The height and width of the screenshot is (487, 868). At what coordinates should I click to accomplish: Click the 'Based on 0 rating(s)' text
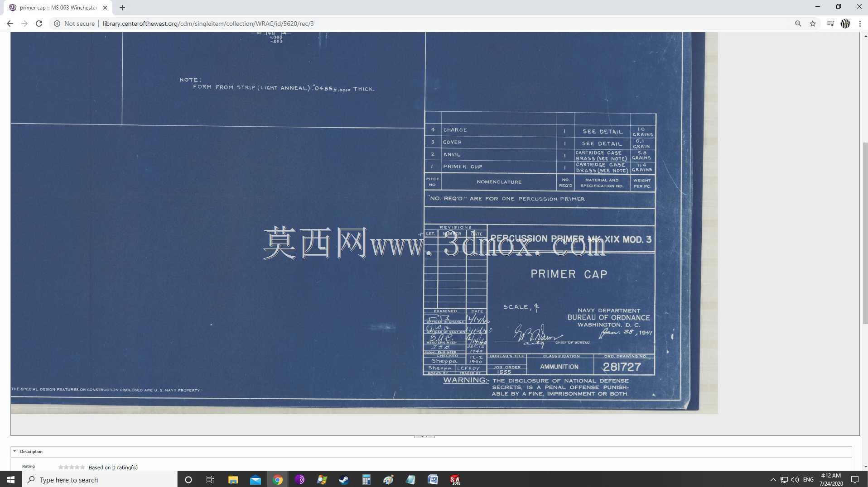point(113,467)
